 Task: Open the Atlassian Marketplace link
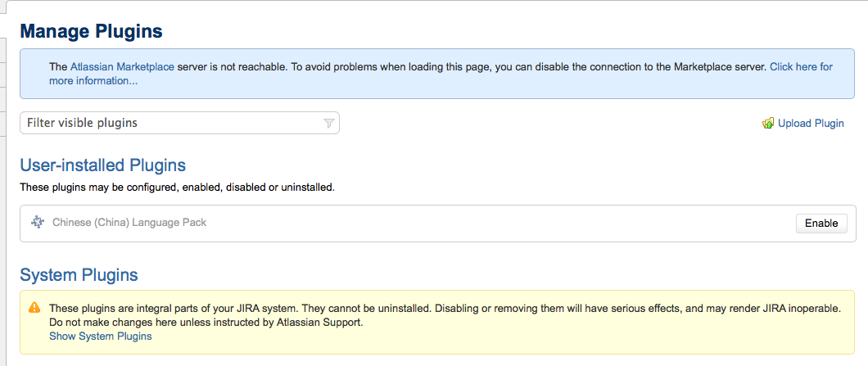122,67
